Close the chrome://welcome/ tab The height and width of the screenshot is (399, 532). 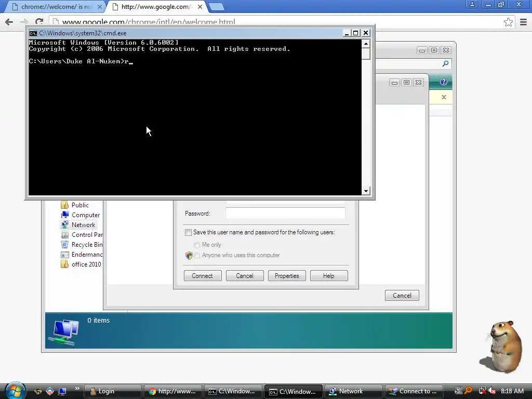point(99,7)
